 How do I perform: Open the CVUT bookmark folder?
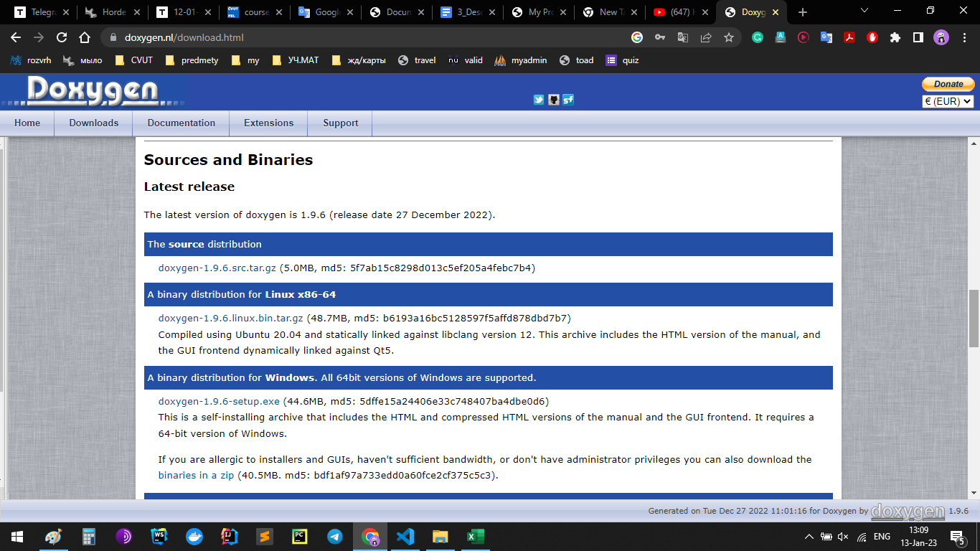click(x=133, y=60)
